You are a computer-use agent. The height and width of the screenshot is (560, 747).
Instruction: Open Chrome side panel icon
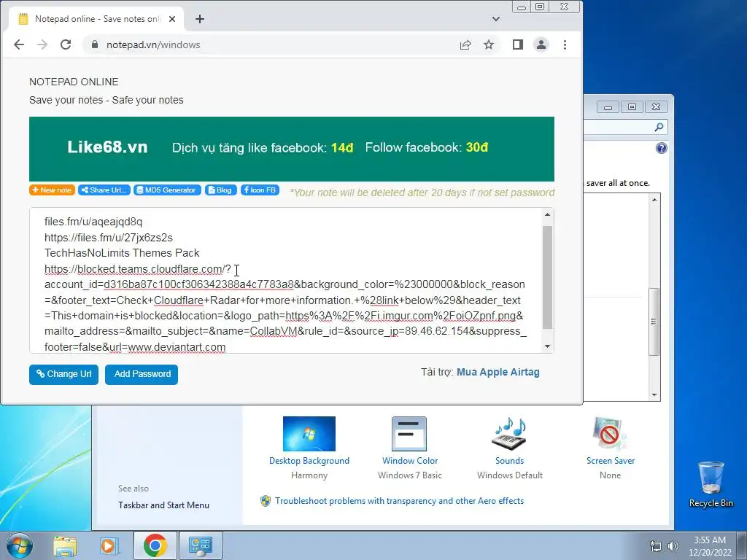tap(518, 44)
